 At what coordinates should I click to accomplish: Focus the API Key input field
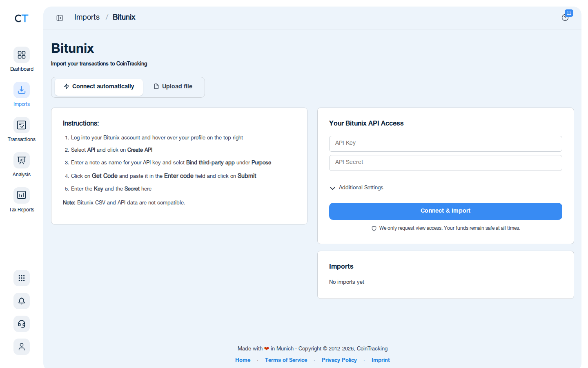[445, 144]
